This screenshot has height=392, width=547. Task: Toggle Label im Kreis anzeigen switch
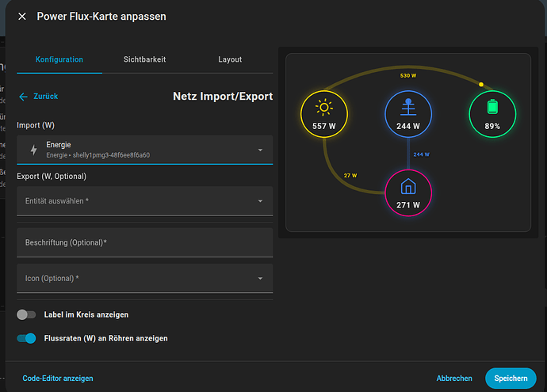coord(26,314)
